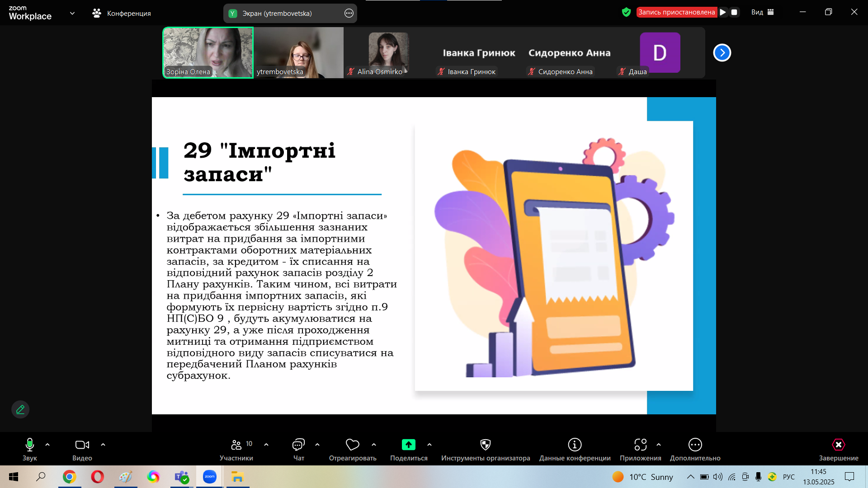Click the End meeting button

pos(838,445)
